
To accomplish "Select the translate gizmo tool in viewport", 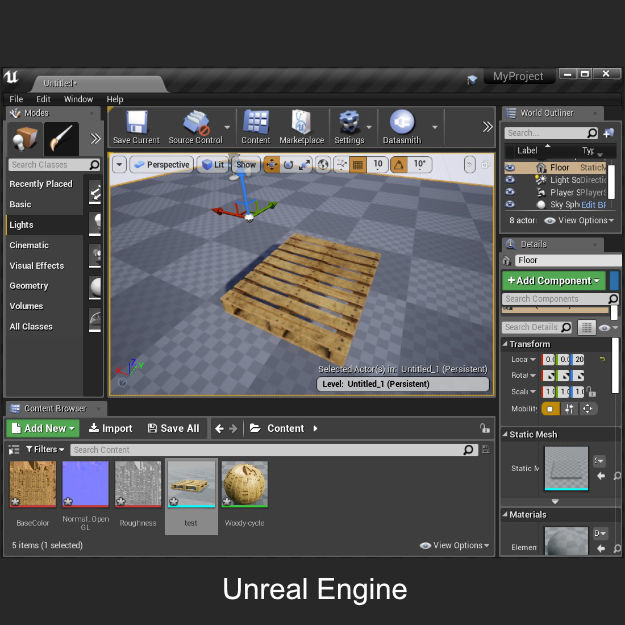I will tap(271, 164).
